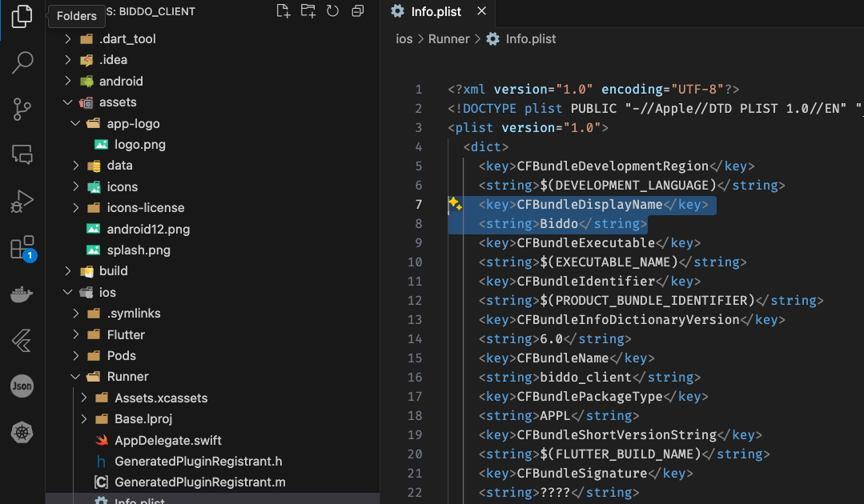The width and height of the screenshot is (864, 504).
Task: Open the Flutter sidebar icon
Action: coord(22,341)
